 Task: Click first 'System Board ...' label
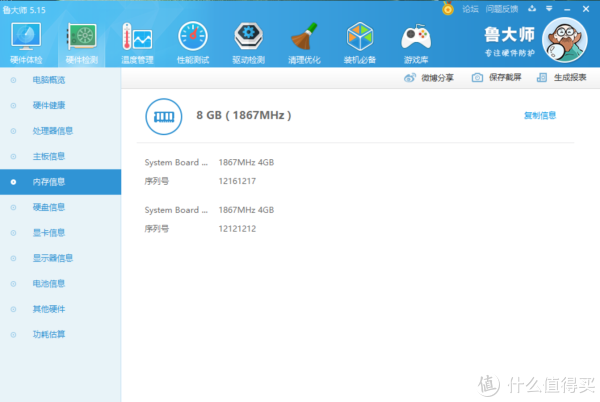[x=176, y=163]
